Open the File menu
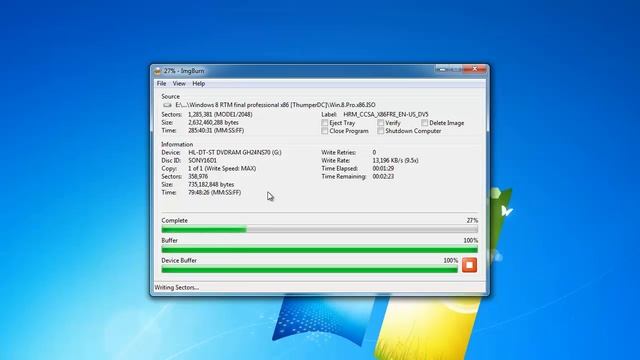640x360 pixels. pyautogui.click(x=162, y=84)
